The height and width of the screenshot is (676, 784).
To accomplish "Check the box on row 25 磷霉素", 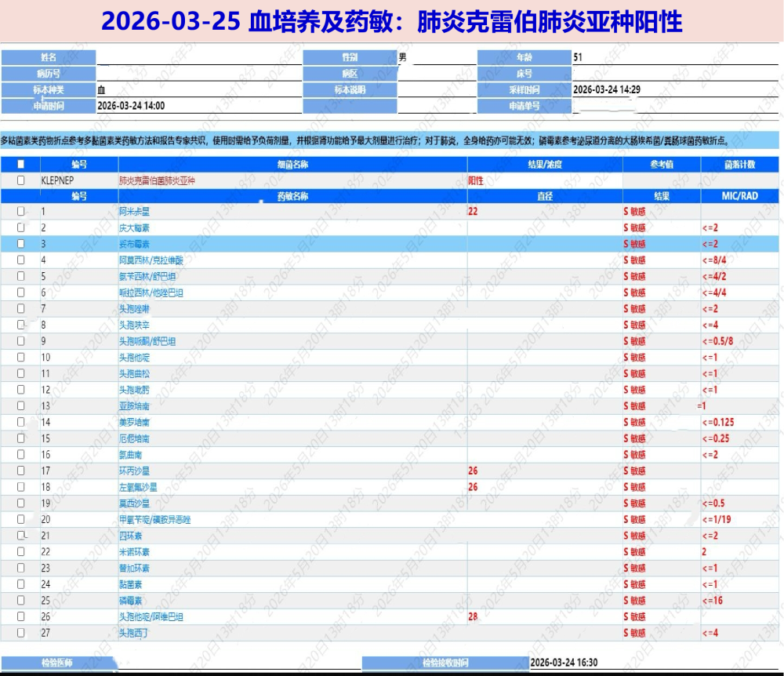I will click(21, 600).
